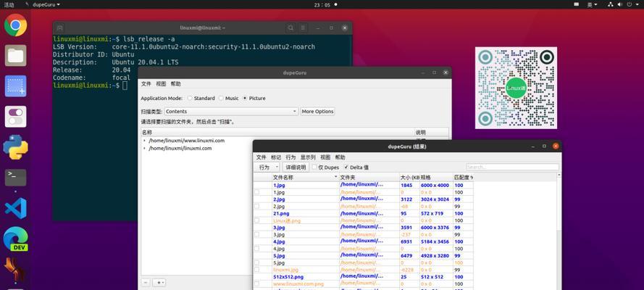
Task: Close the terminal window
Action: coord(345,28)
